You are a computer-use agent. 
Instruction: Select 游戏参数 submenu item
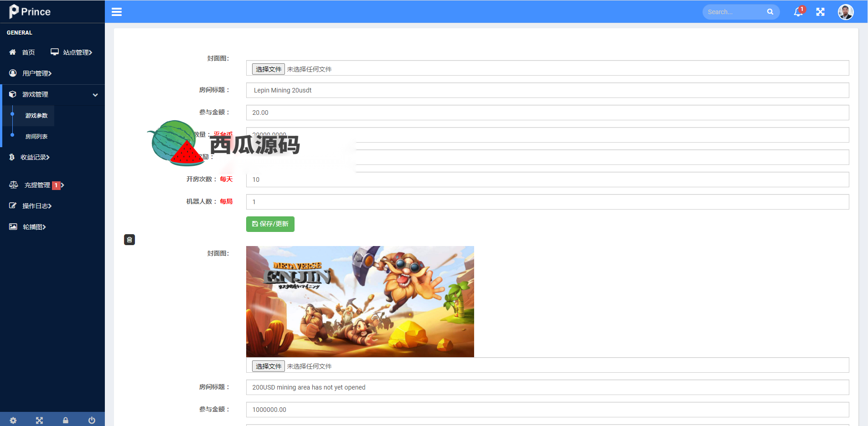click(36, 116)
